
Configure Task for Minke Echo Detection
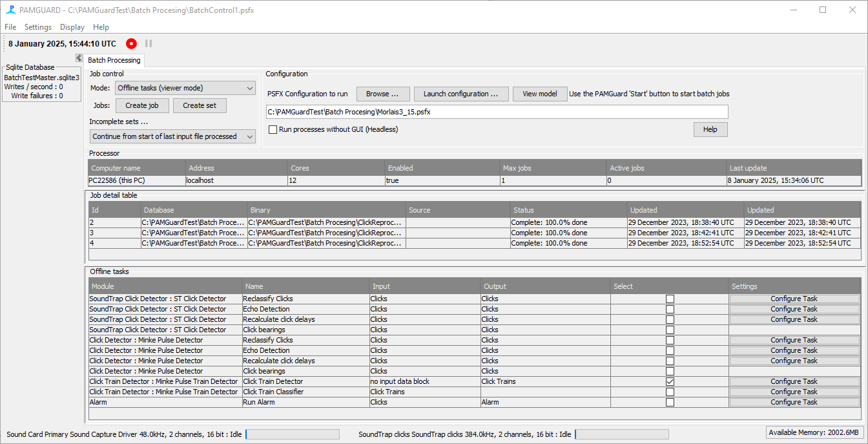coord(794,350)
